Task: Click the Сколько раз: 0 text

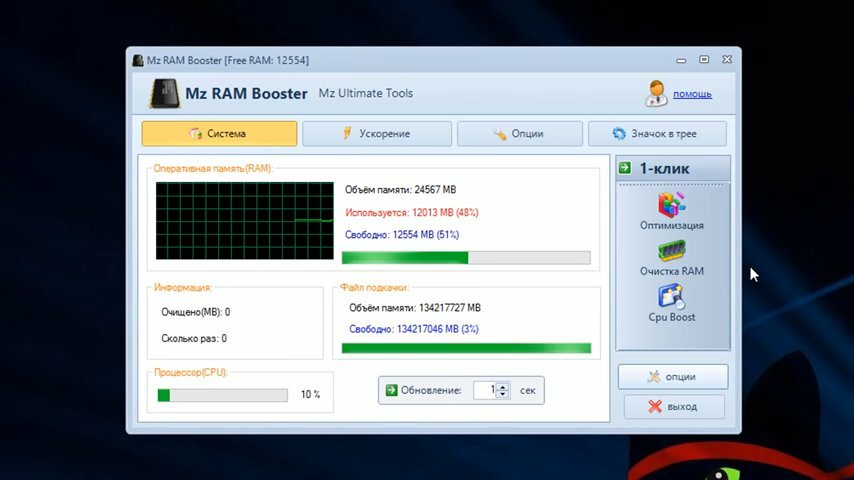Action: pos(194,338)
